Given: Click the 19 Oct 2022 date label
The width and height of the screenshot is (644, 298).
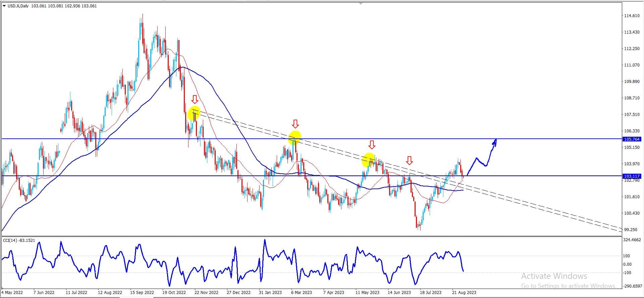Looking at the screenshot, I should click(x=174, y=293).
